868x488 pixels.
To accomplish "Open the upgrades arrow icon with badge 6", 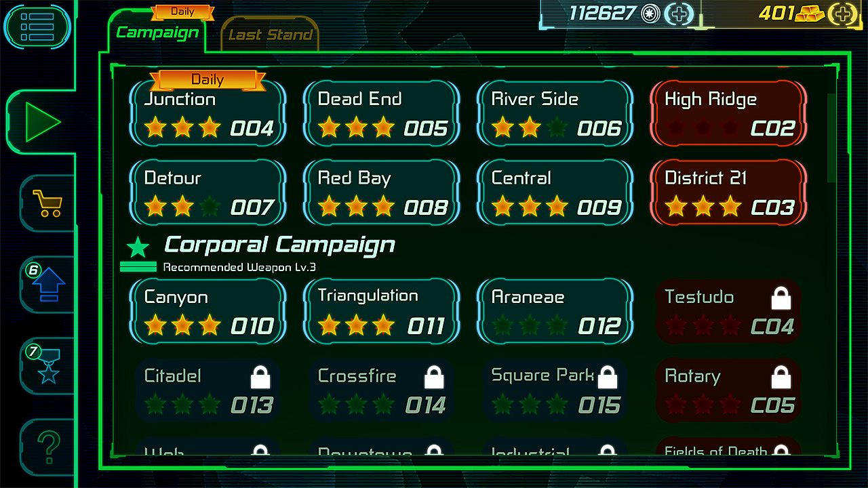I will click(47, 284).
